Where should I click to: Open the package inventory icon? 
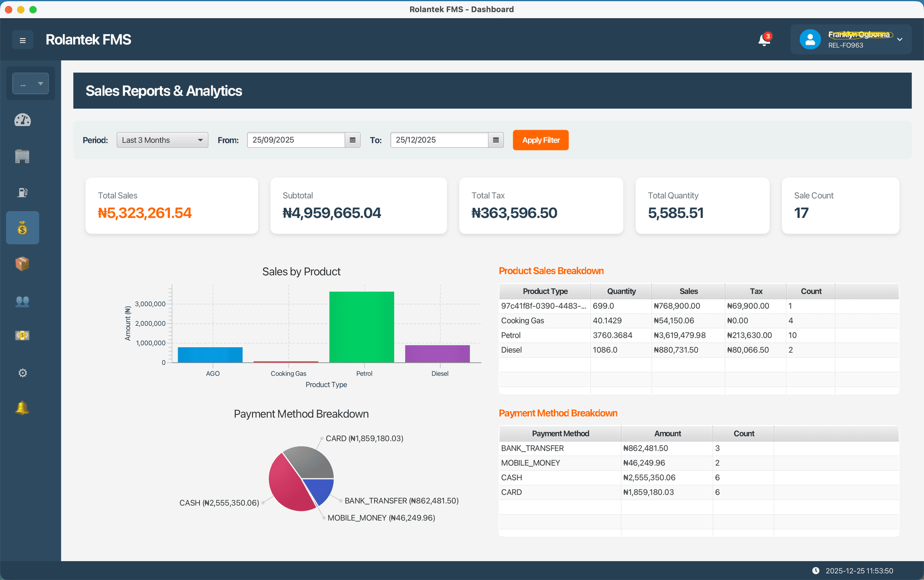click(x=22, y=264)
